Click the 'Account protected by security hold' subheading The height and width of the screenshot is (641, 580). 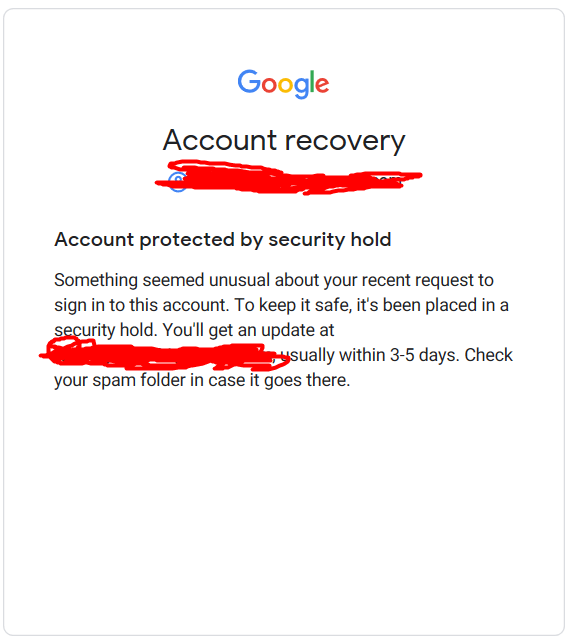223,240
